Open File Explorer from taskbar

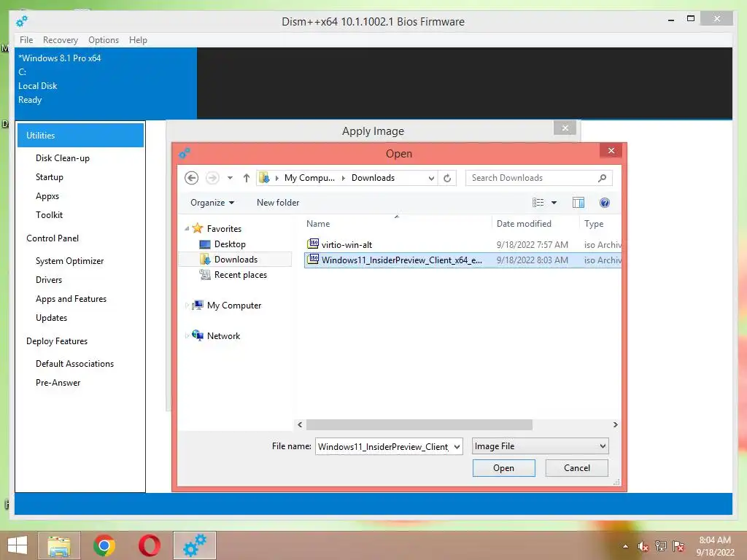click(59, 545)
